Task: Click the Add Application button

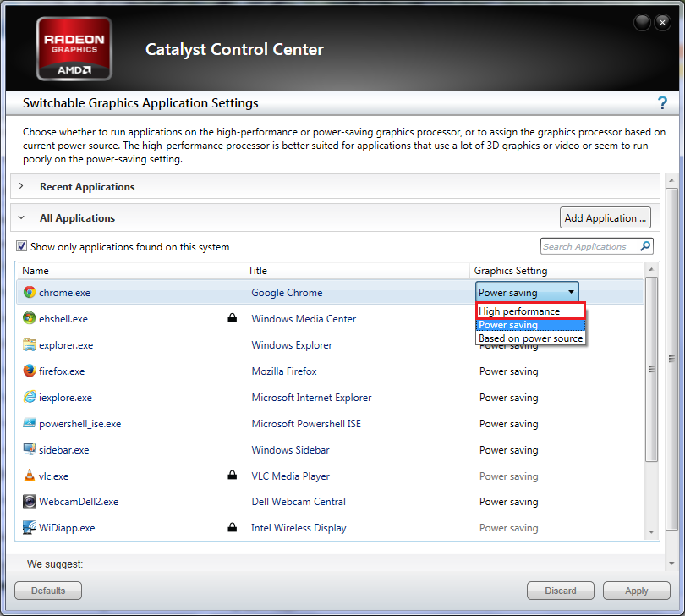Action: (605, 217)
